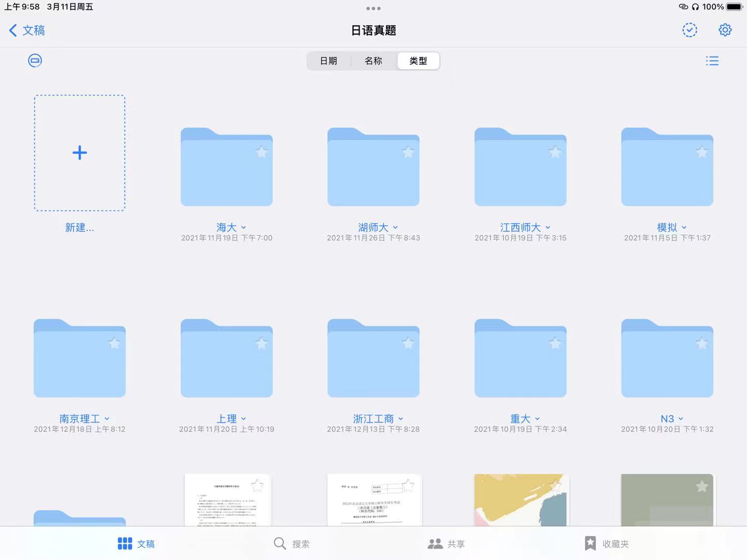Tap the select-documents checkmark circle icon
This screenshot has height=560, width=747.
689,30
